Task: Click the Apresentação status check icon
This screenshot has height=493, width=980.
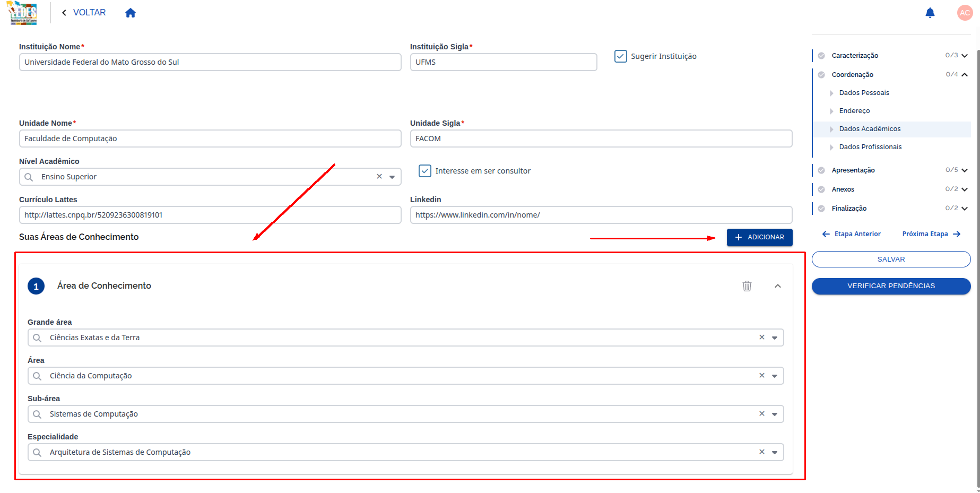Action: (x=821, y=170)
